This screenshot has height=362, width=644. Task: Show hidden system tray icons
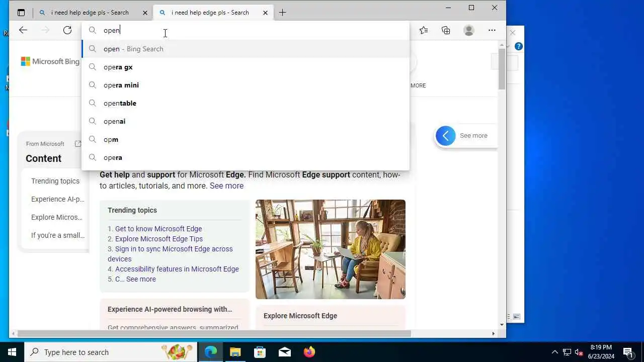[554, 352]
